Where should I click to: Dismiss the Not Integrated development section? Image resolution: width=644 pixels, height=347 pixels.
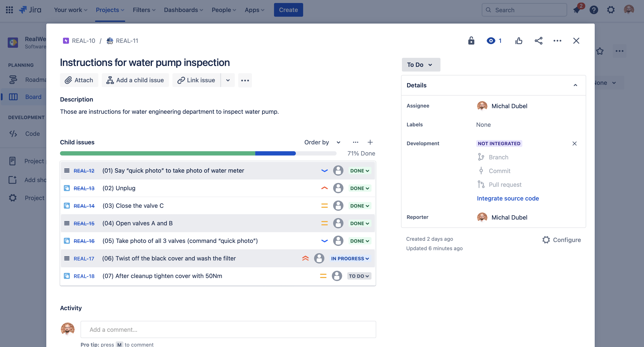[574, 144]
